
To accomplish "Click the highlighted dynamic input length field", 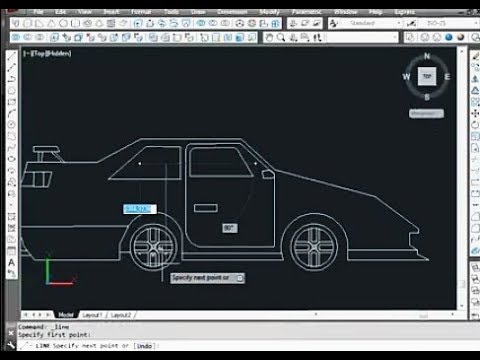I will 140,209.
